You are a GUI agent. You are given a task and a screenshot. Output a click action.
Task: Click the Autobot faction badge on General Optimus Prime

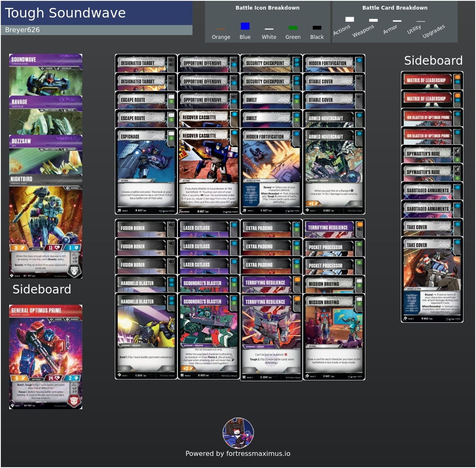74,400
